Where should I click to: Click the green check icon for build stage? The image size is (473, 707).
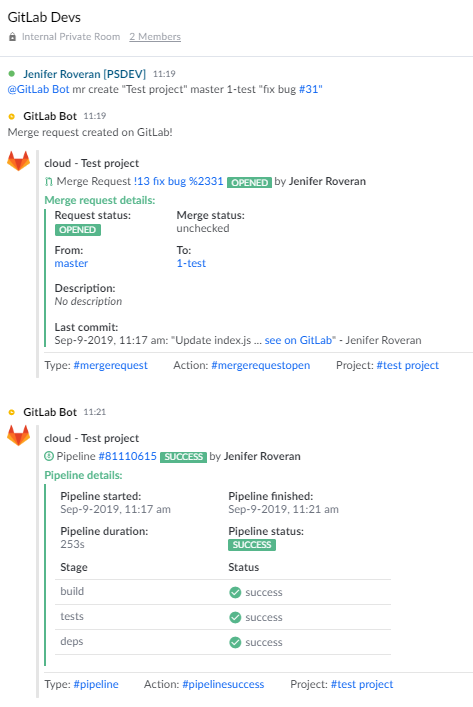[x=235, y=592]
